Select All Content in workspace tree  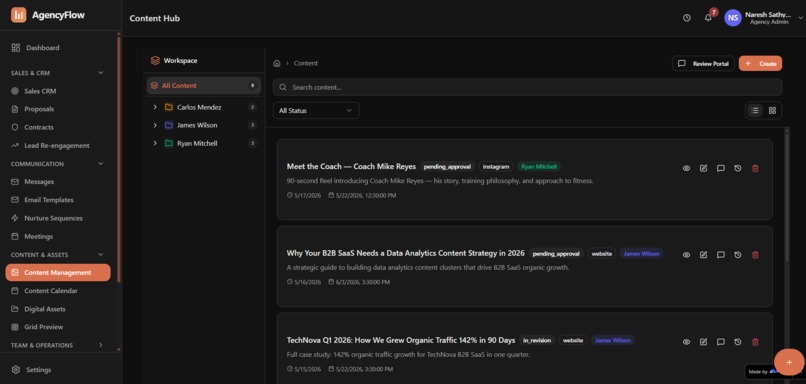[204, 86]
